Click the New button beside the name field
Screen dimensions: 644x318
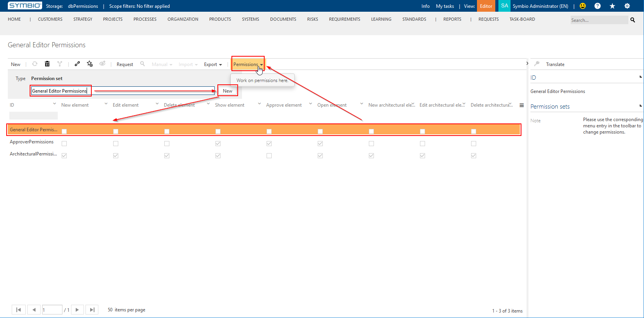pos(228,91)
